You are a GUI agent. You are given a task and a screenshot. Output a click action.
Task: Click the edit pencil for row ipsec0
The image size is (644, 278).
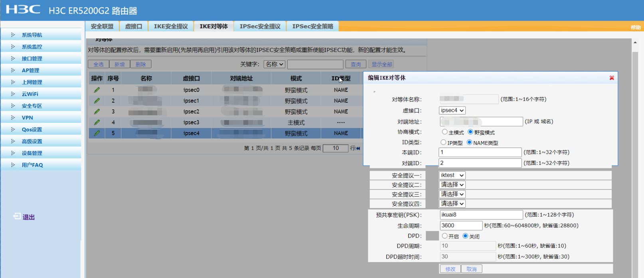[x=97, y=90]
